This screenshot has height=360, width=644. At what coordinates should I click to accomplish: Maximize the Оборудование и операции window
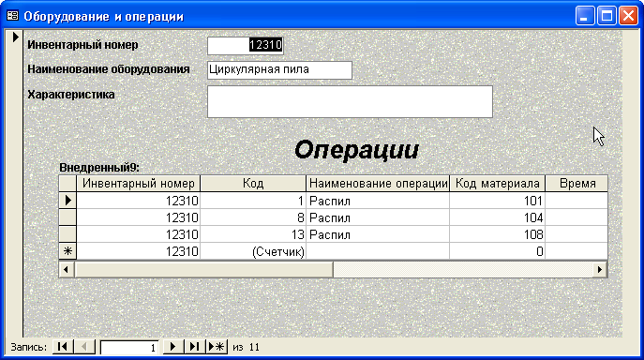607,17
